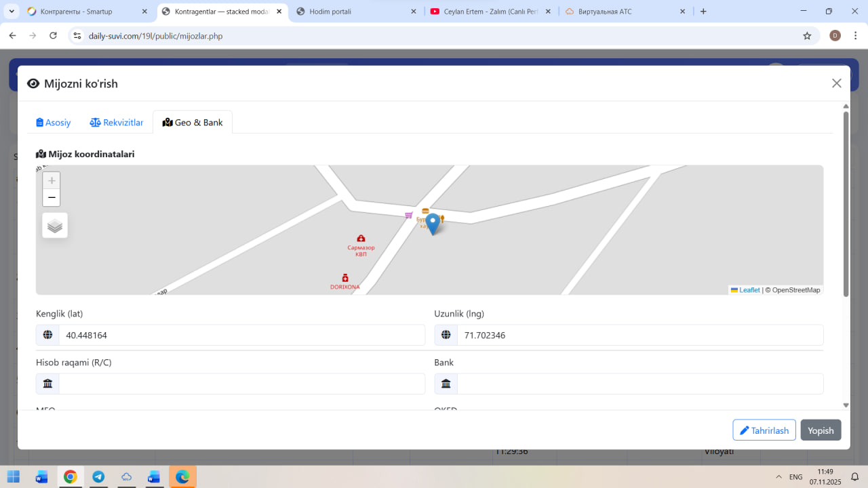Viewport: 868px width, 488px height.
Task: Zoom out on the map
Action: pyautogui.click(x=52, y=198)
